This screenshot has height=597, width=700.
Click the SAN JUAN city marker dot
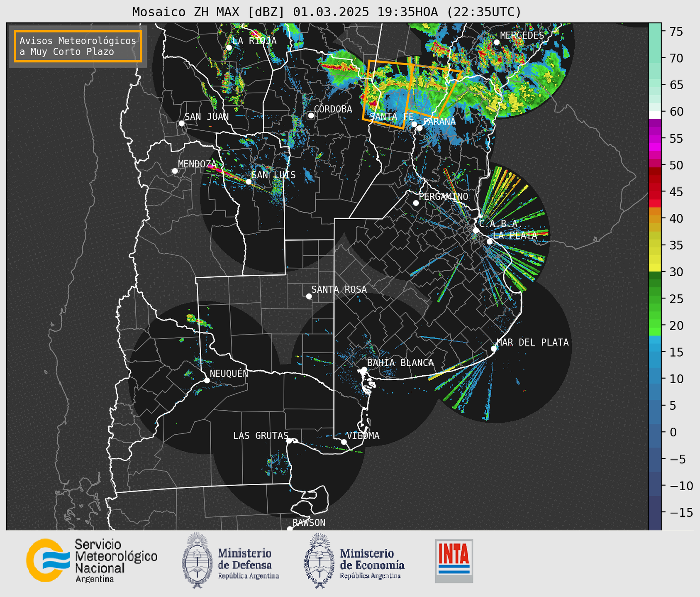point(181,123)
